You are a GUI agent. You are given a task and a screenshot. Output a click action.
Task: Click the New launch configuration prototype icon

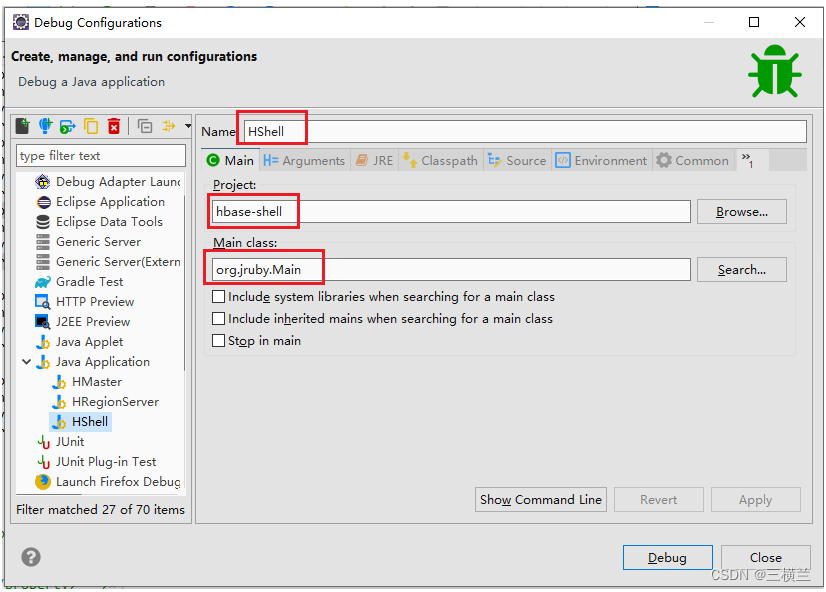click(45, 126)
